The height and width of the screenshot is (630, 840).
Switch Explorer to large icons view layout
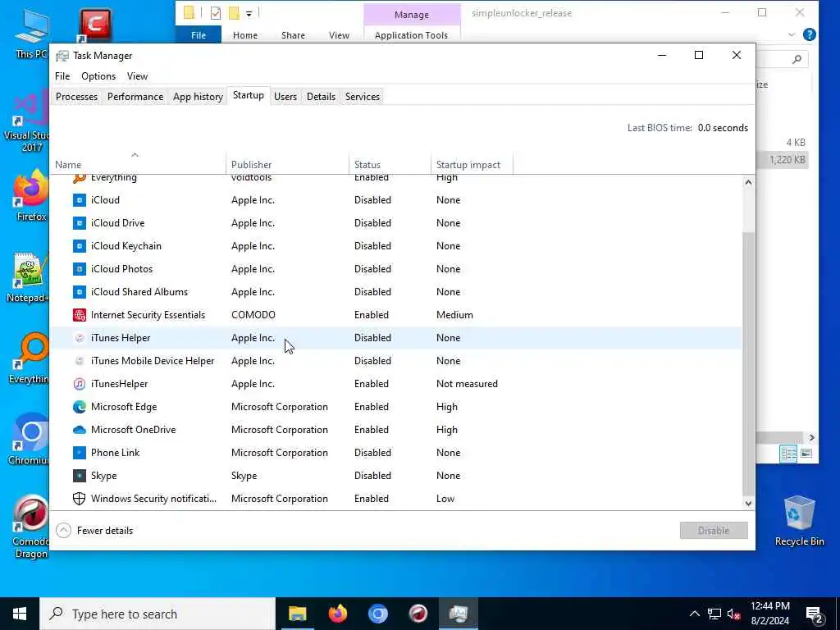click(x=806, y=454)
